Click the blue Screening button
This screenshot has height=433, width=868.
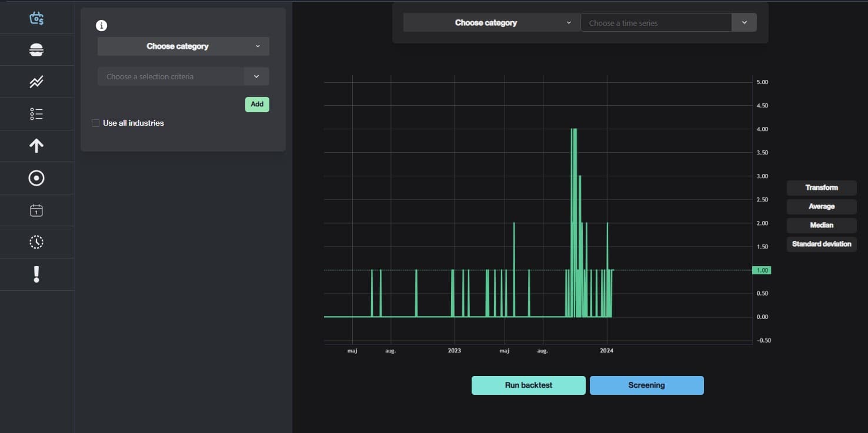tap(647, 385)
